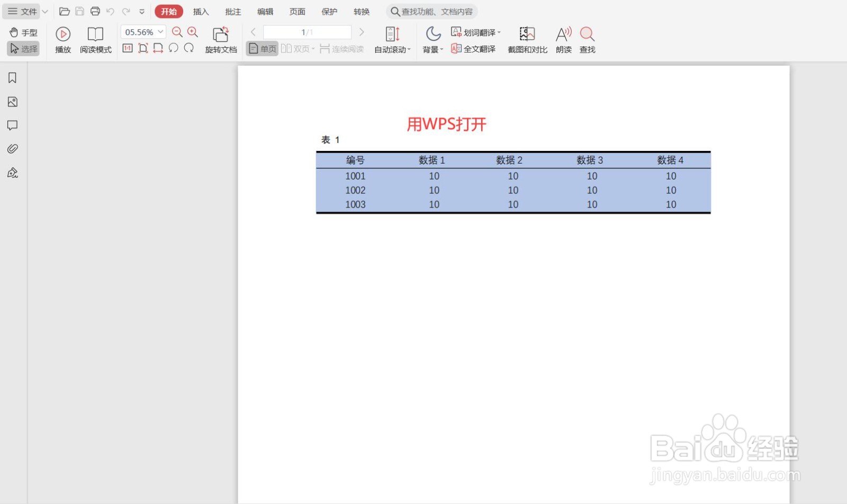
Task: Open the 自动滚动 dropdown
Action: pos(392,40)
